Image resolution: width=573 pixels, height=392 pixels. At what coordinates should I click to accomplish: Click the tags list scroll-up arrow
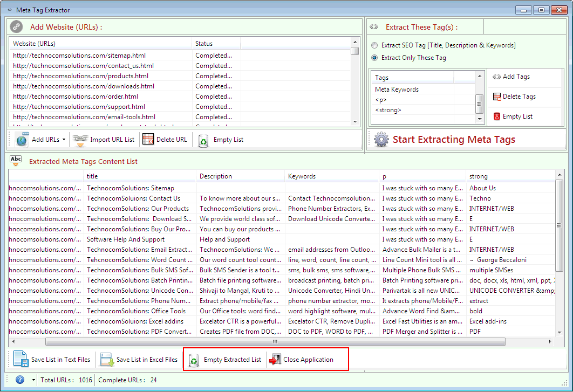(480, 75)
